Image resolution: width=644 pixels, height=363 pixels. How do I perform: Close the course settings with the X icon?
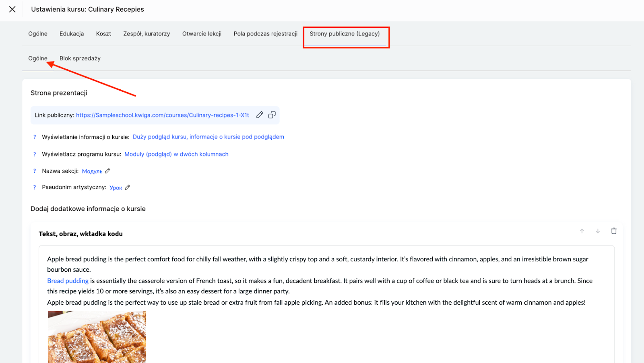12,9
